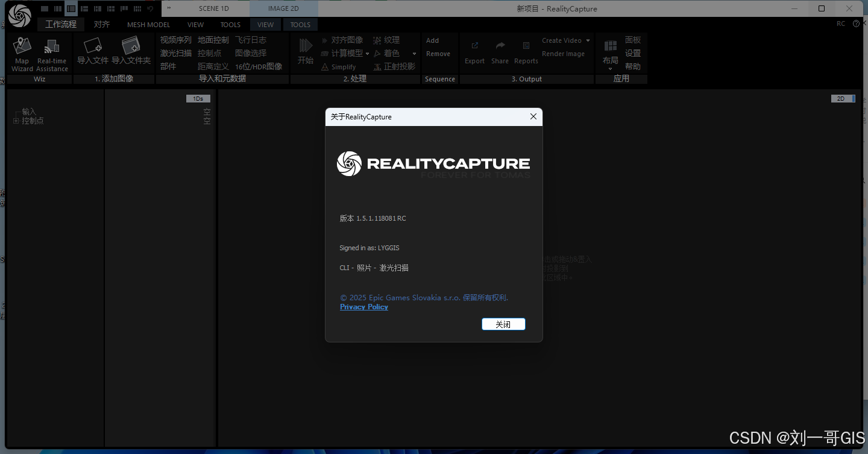Click the 计算模型 calculate model command
868x454 pixels.
click(342, 53)
